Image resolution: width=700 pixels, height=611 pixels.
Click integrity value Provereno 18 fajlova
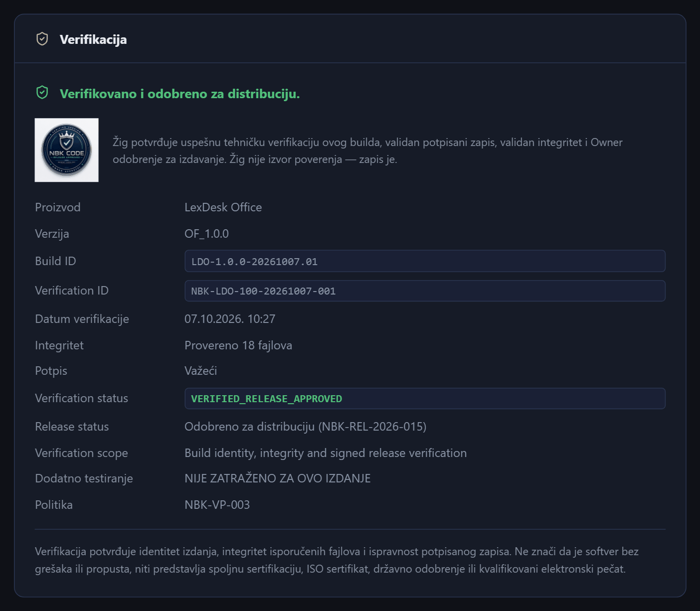click(x=238, y=345)
